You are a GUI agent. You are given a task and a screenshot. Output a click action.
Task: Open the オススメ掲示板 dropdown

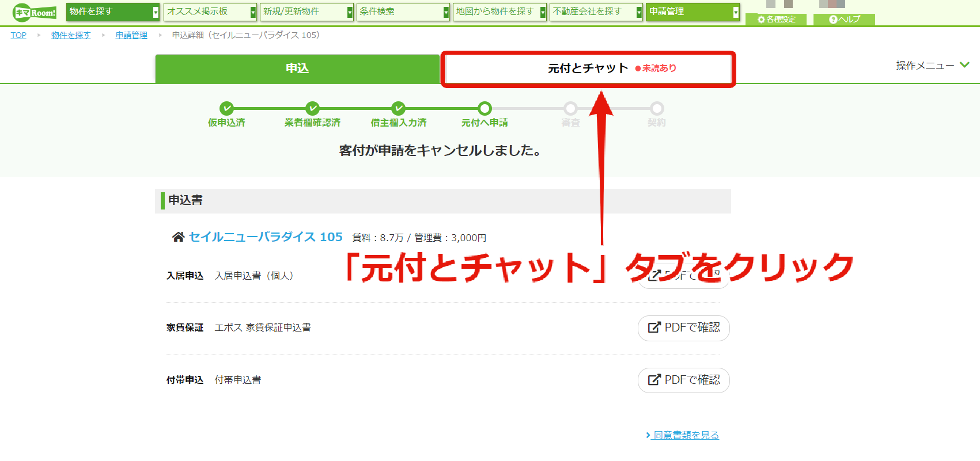click(x=210, y=12)
